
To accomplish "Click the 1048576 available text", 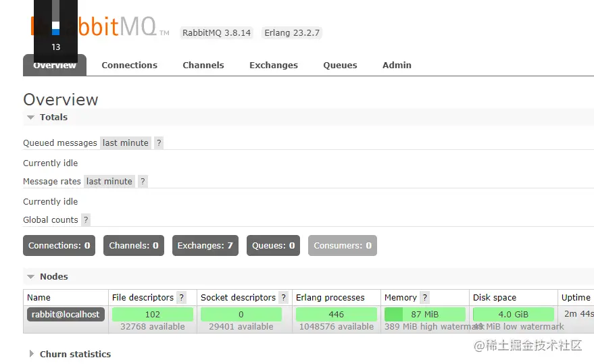I will tap(337, 326).
